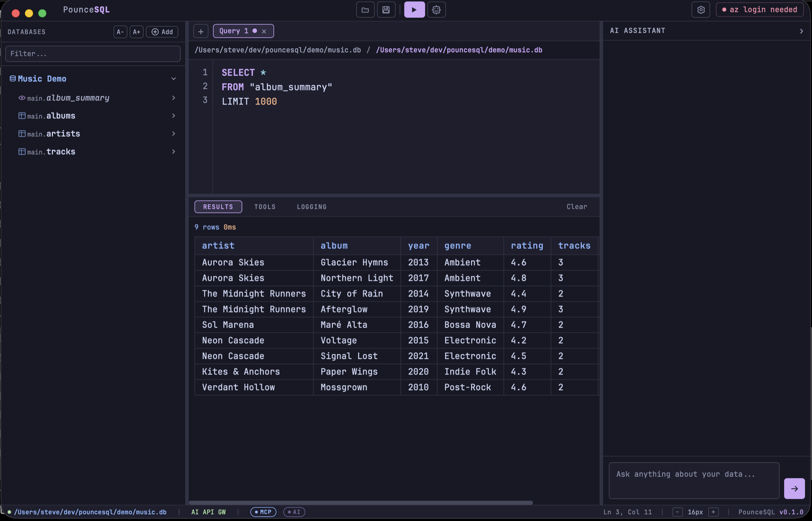The image size is (812, 521).
Task: Open the AI robot tool in the toolbar
Action: [436, 10]
